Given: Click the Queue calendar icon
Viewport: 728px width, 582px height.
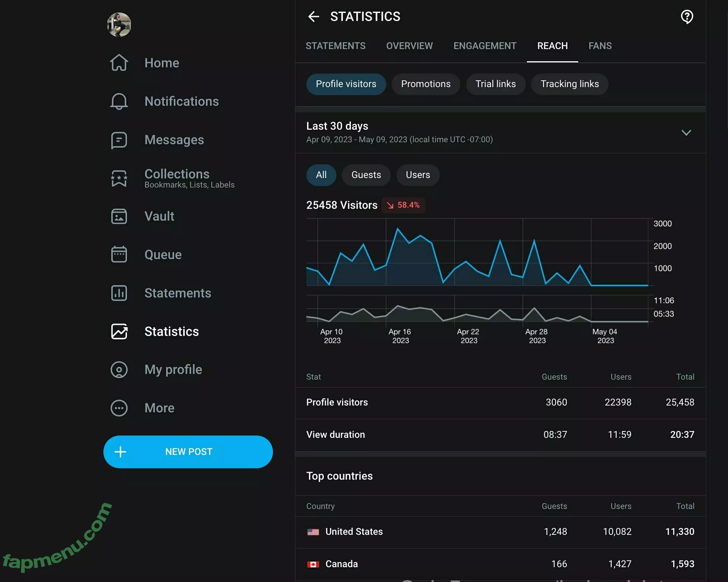Looking at the screenshot, I should click(x=119, y=254).
